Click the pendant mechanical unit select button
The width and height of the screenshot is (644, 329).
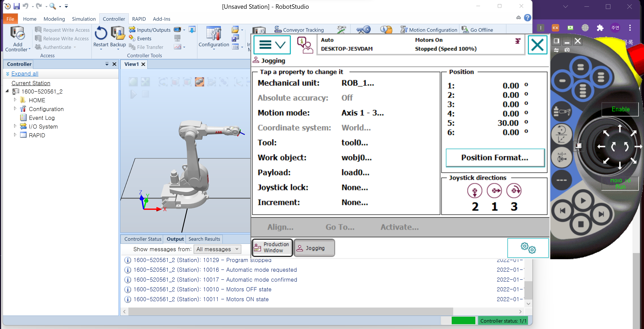[x=561, y=112]
